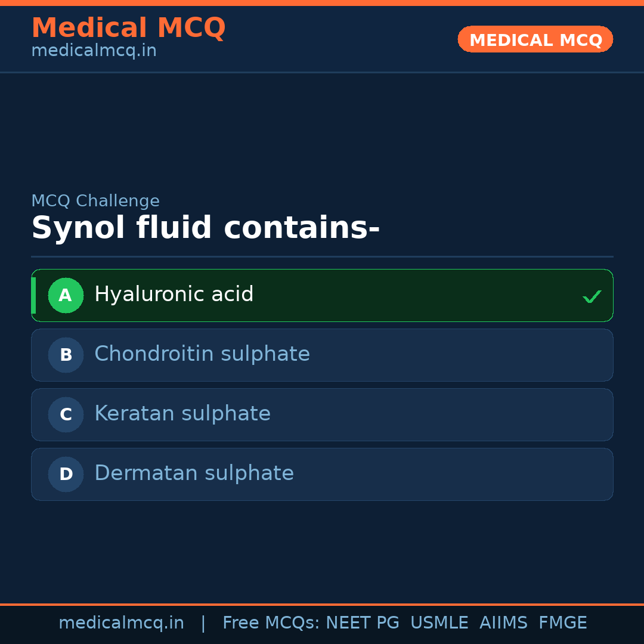
Task: Pick the Keratan sulphate option
Action: pos(182,414)
